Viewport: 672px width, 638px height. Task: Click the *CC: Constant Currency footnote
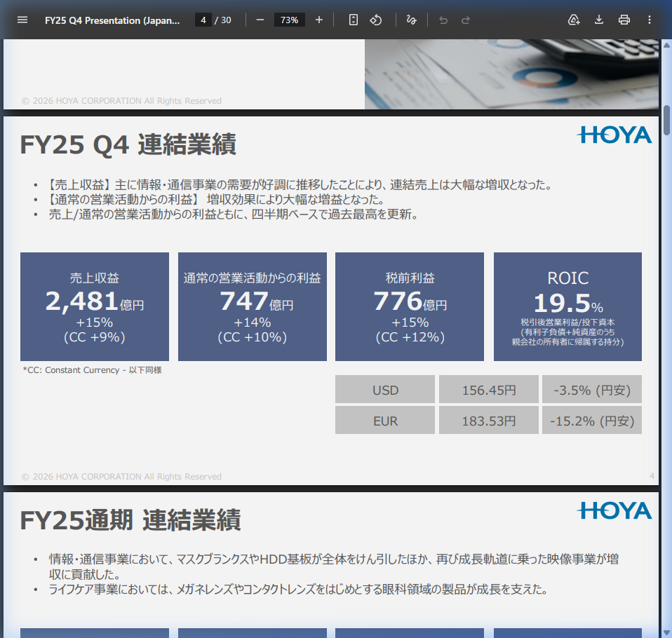coord(92,370)
